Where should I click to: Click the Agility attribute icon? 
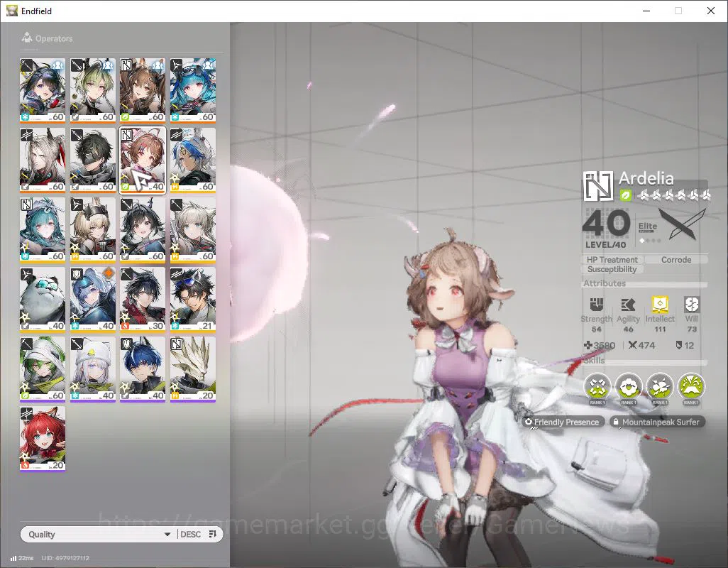click(628, 305)
